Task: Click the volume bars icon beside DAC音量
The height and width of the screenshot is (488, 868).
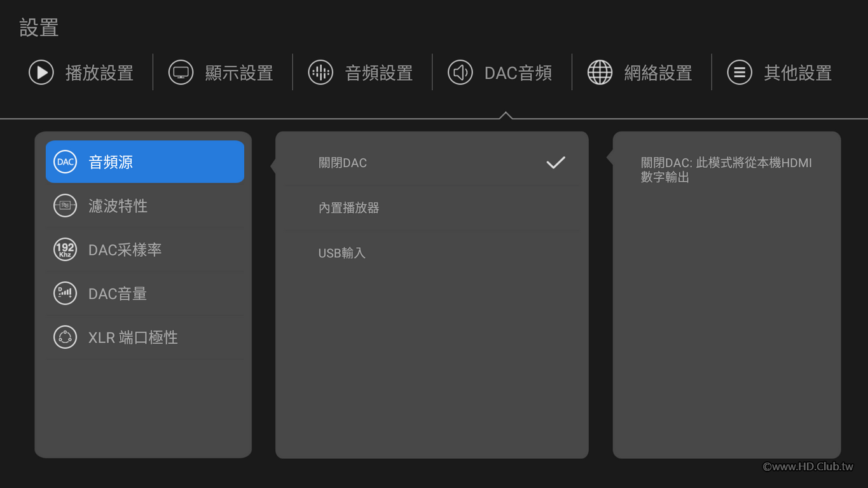Action: [x=65, y=293]
